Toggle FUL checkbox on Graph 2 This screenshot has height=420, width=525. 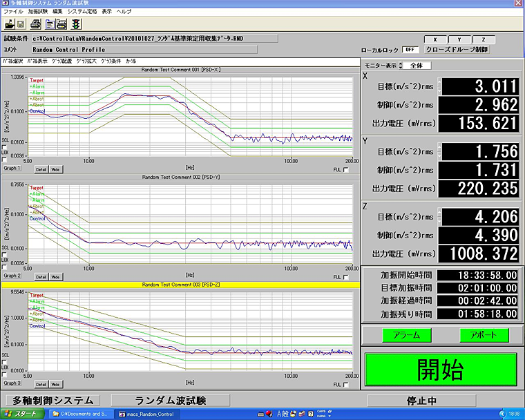click(346, 277)
